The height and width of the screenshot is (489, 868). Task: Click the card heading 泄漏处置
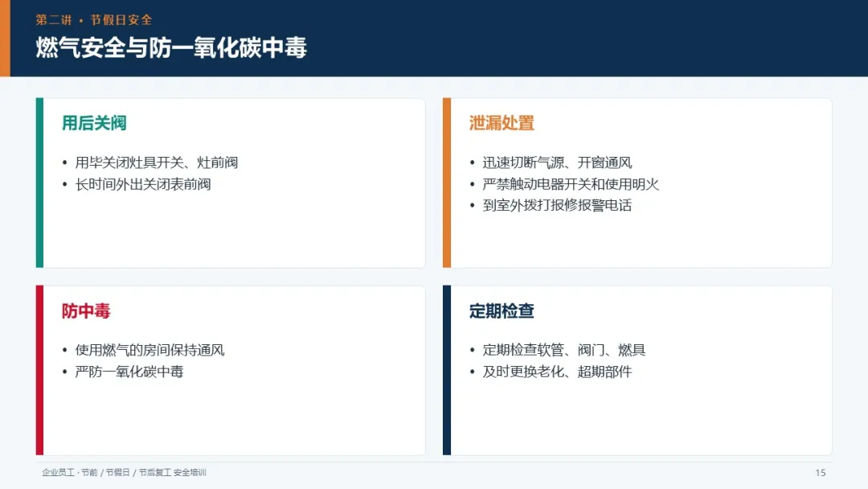click(x=502, y=123)
